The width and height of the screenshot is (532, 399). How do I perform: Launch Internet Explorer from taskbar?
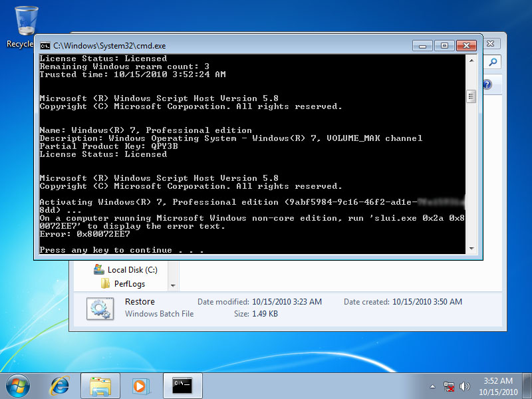point(59,386)
